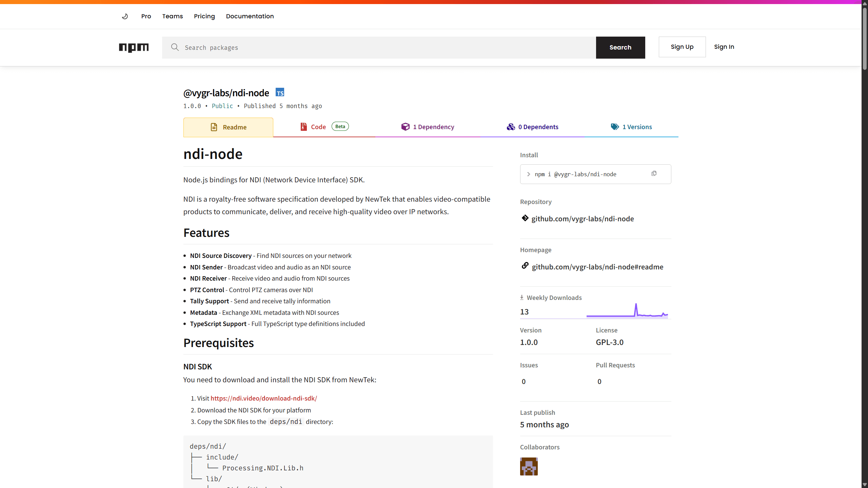
Task: Click the Versions tags icon
Action: click(x=615, y=127)
